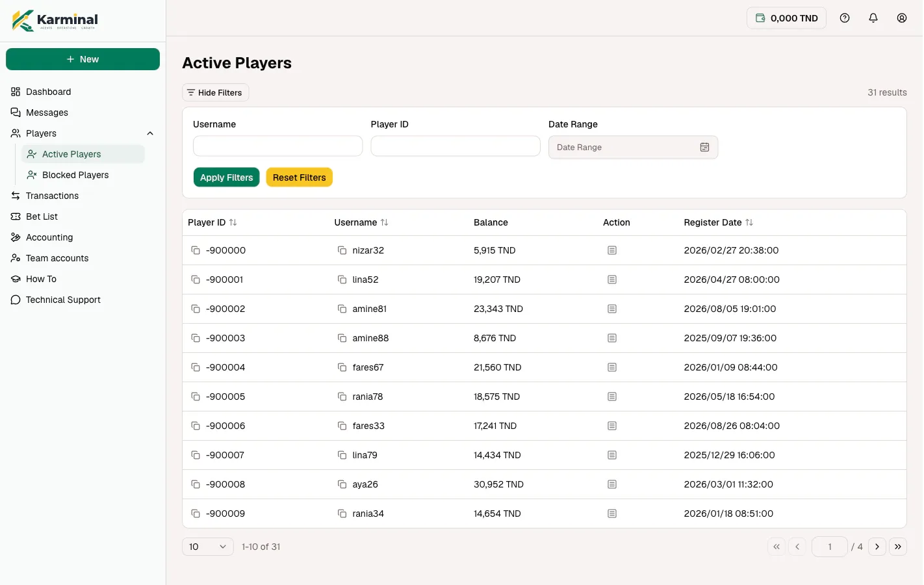Copy player ID -900008

(x=196, y=484)
